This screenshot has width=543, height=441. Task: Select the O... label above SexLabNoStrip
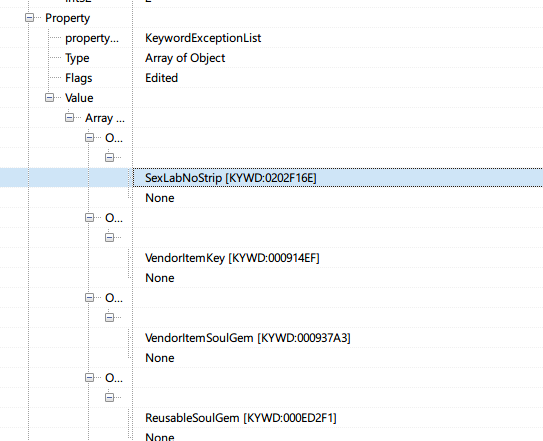(x=114, y=138)
